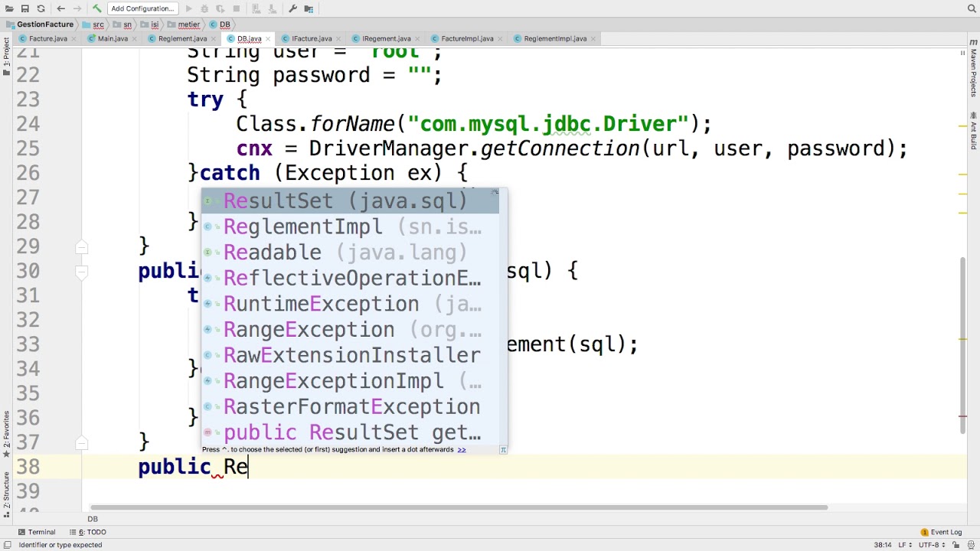Close the Main.java tab
Screen dimensions: 980x551
click(134, 38)
